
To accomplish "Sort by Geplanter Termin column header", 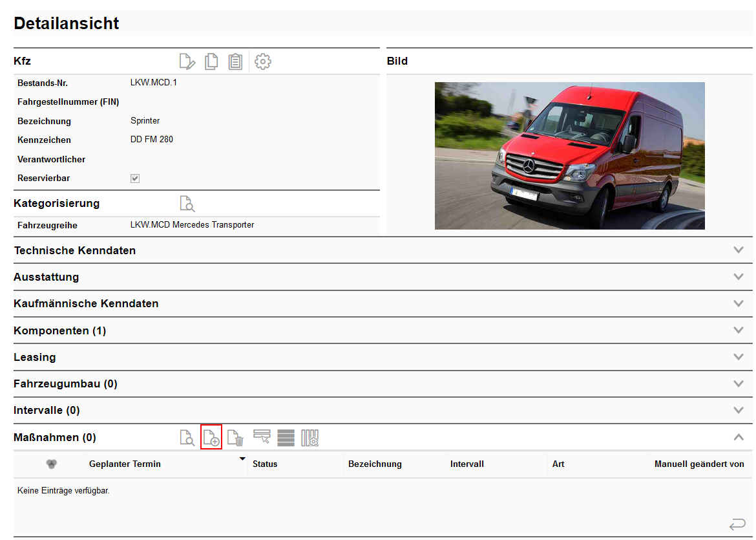I will pos(125,464).
